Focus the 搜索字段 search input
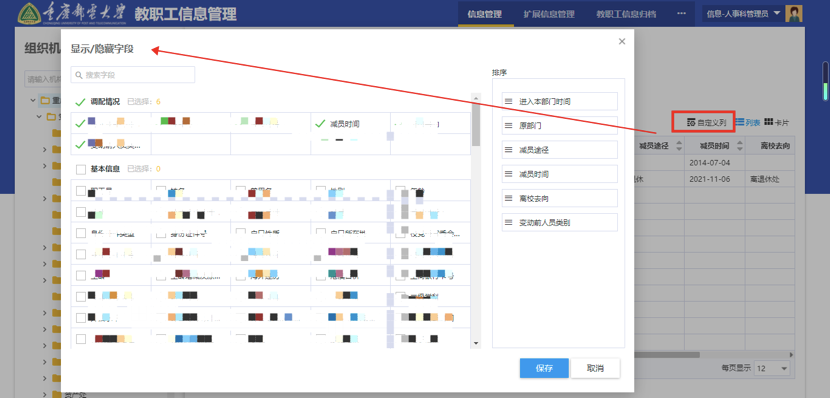Screen dimensions: 830x398 133,75
